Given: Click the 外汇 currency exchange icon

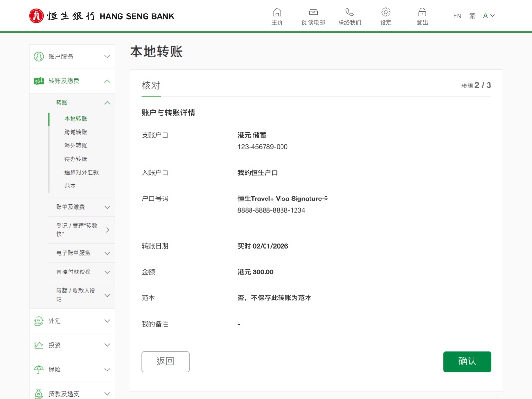Looking at the screenshot, I should 39,321.
